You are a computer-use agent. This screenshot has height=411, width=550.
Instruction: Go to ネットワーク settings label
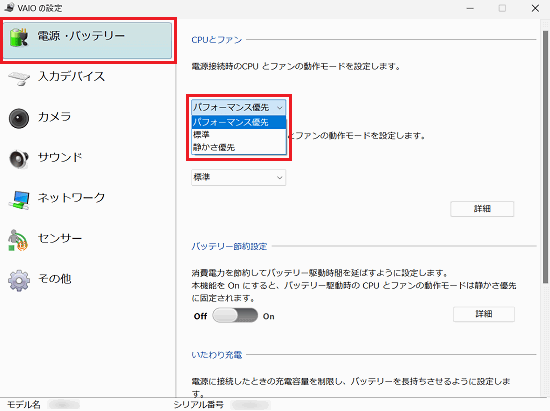tap(71, 197)
